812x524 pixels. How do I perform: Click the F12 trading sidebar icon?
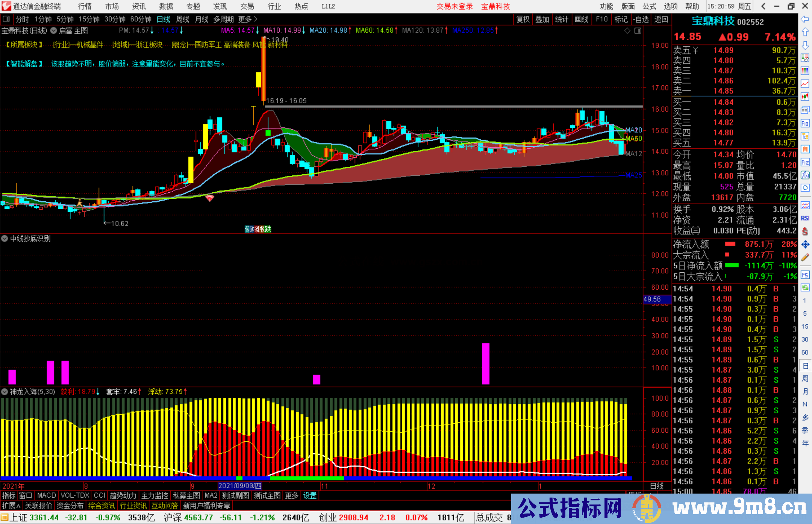tap(805, 162)
